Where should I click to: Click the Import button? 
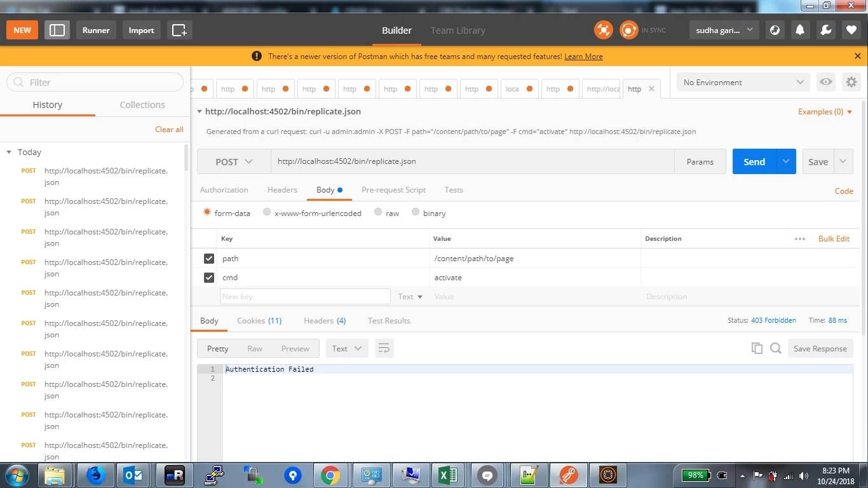pos(141,30)
